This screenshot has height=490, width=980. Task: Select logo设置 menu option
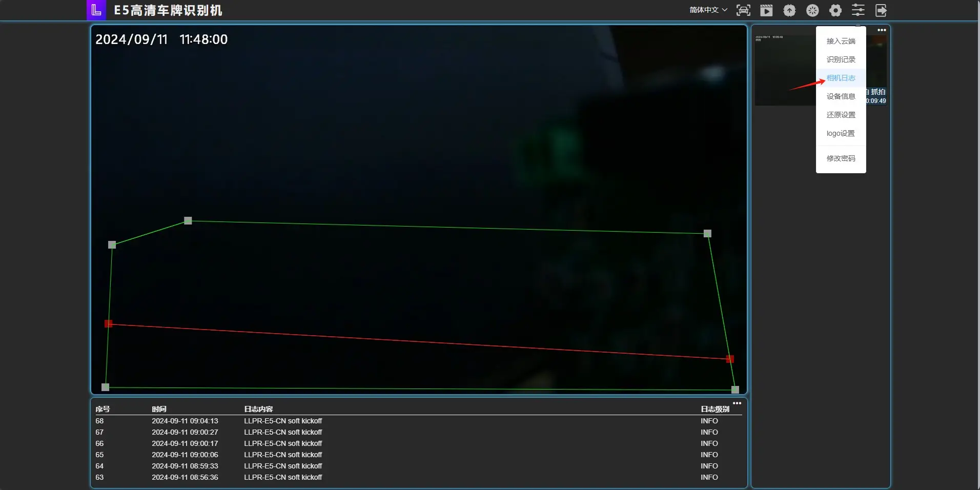[x=841, y=133]
